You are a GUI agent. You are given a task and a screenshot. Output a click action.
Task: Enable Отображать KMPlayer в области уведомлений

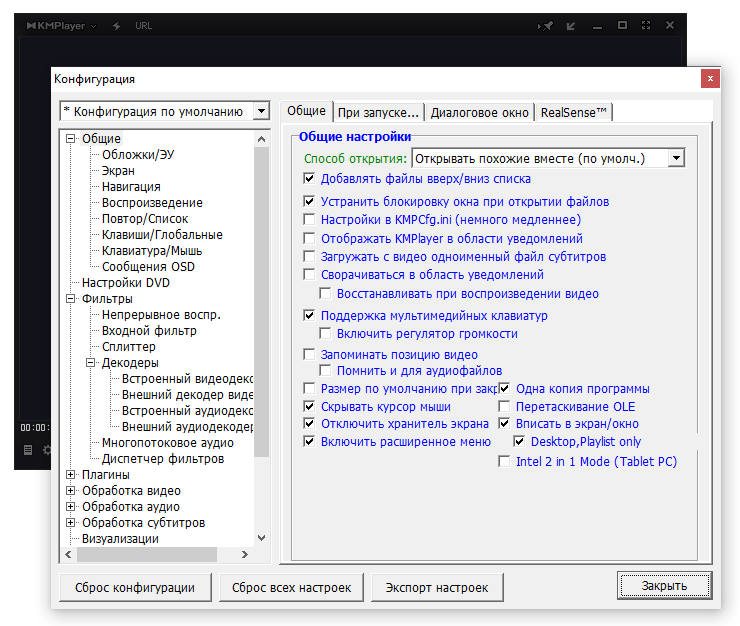(309, 238)
